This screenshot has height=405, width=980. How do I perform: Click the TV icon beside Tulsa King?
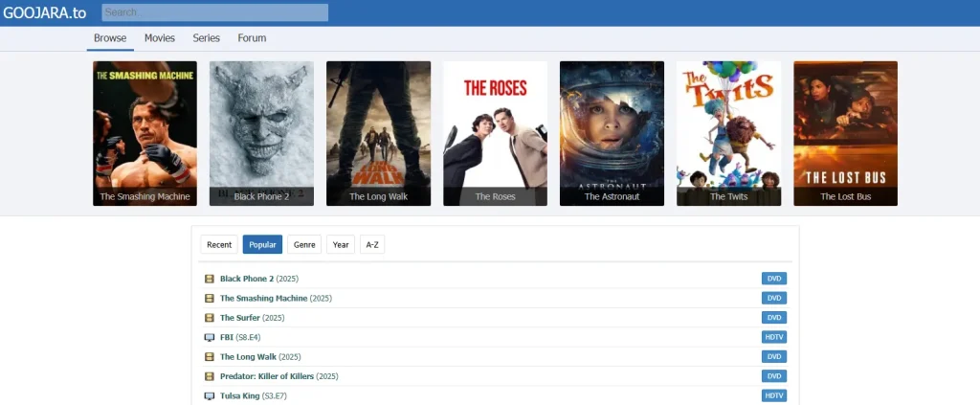(x=210, y=396)
